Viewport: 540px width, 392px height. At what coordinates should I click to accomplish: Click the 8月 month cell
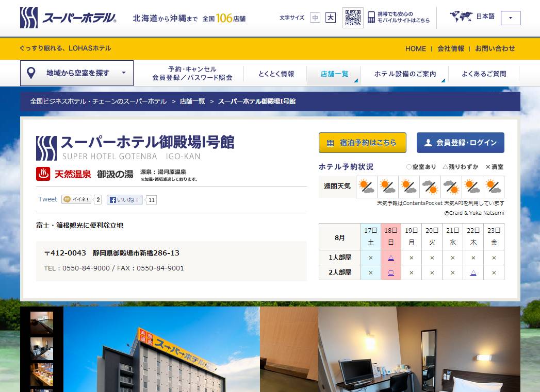[339, 237]
